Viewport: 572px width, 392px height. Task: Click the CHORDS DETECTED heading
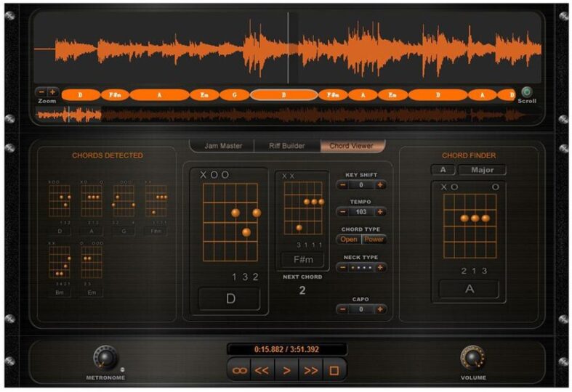(108, 155)
